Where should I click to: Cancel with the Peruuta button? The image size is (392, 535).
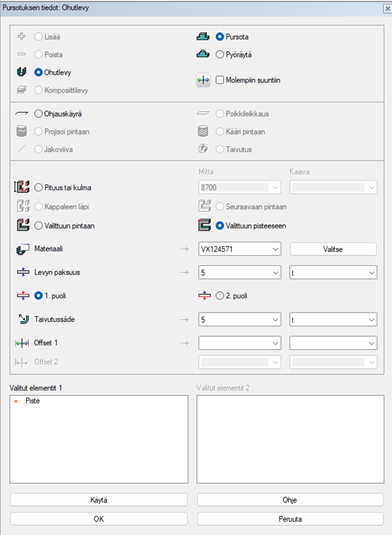(x=290, y=519)
